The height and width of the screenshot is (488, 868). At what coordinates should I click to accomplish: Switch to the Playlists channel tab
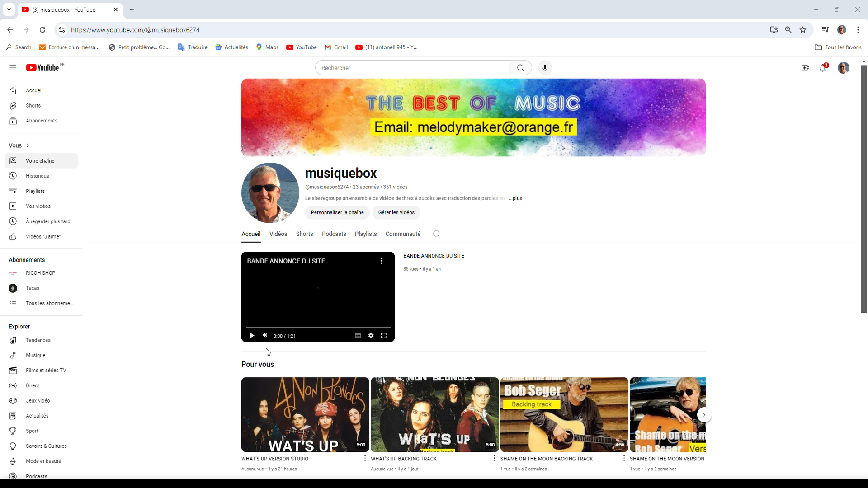tap(366, 234)
